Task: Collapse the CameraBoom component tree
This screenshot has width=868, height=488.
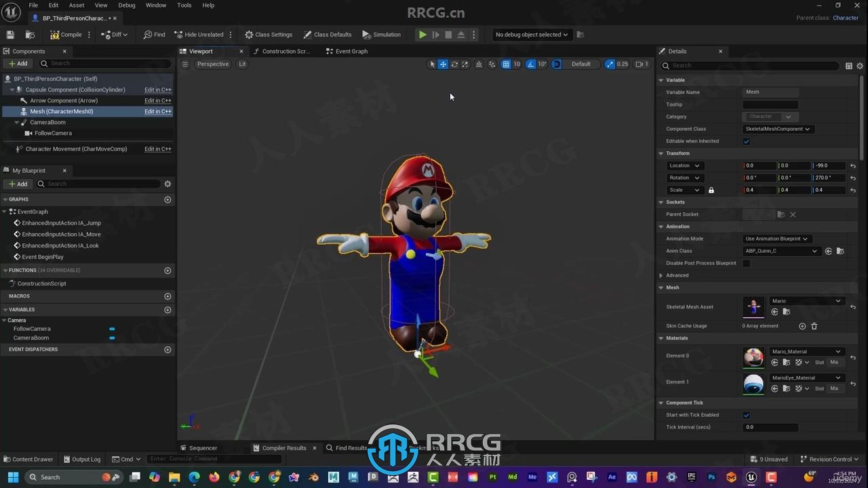Action: [18, 123]
